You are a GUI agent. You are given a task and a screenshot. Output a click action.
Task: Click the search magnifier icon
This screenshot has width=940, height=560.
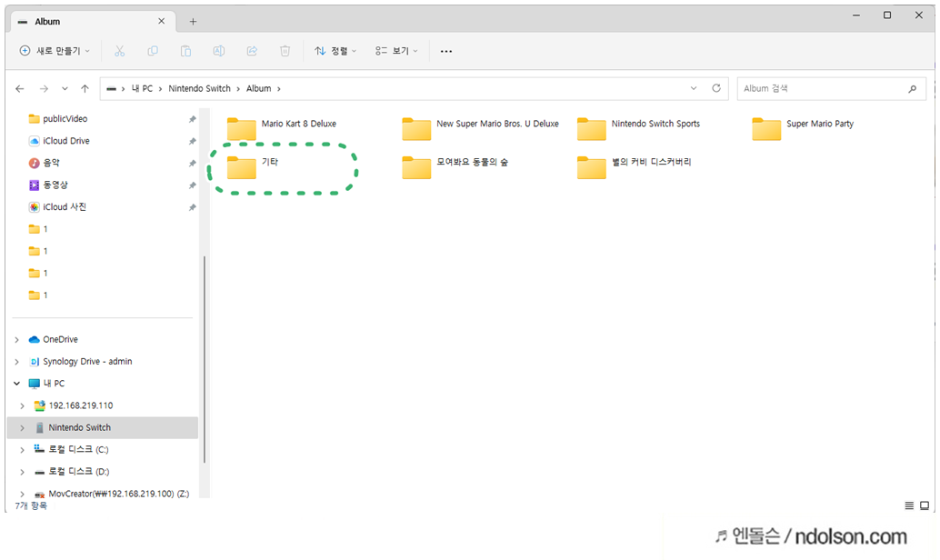[912, 89]
